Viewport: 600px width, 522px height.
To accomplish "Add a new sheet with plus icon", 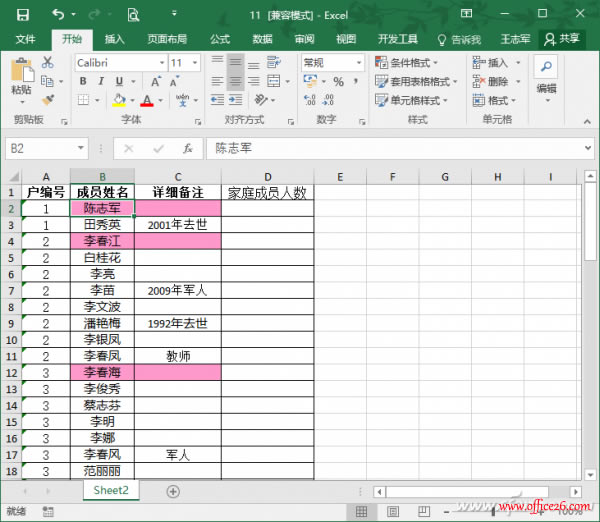I will click(173, 491).
